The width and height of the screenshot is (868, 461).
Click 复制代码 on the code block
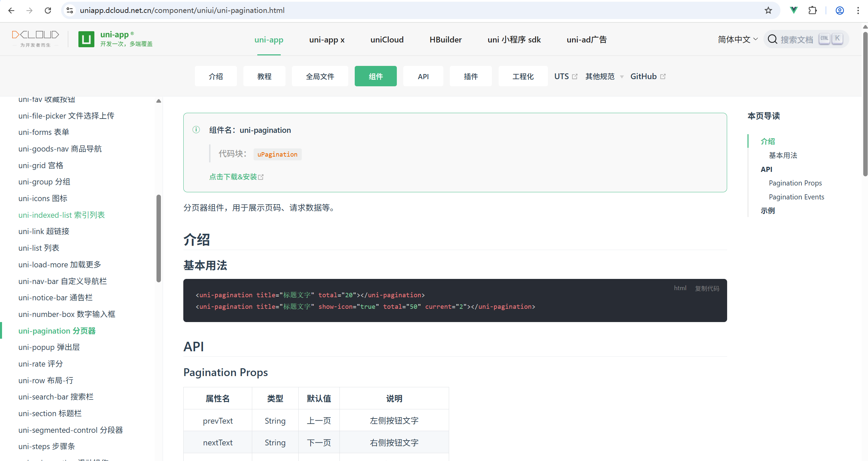(x=707, y=288)
